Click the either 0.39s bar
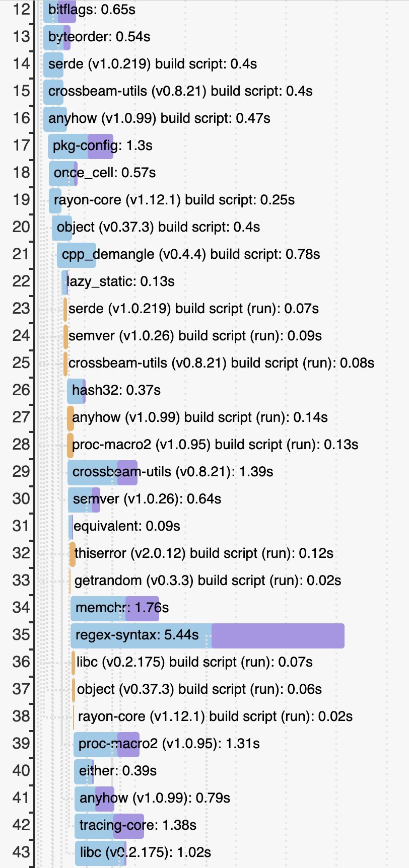The width and height of the screenshot is (409, 868). pyautogui.click(x=84, y=771)
